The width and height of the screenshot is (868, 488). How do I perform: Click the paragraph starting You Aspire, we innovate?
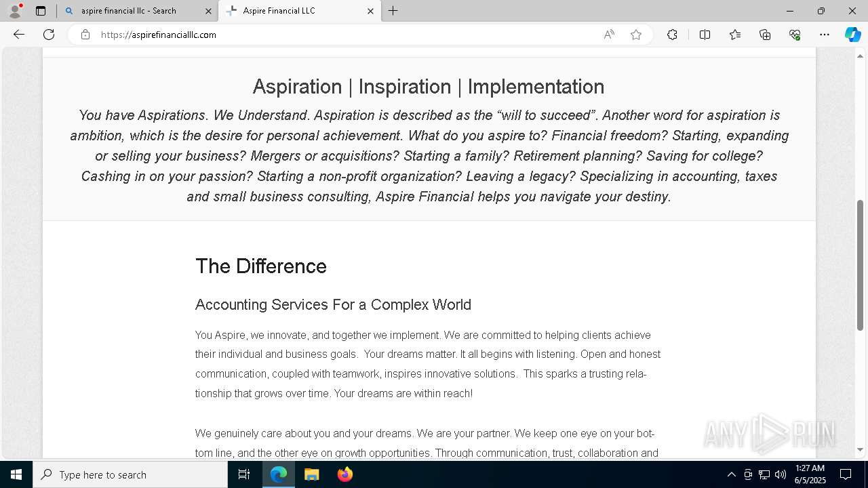tap(428, 364)
